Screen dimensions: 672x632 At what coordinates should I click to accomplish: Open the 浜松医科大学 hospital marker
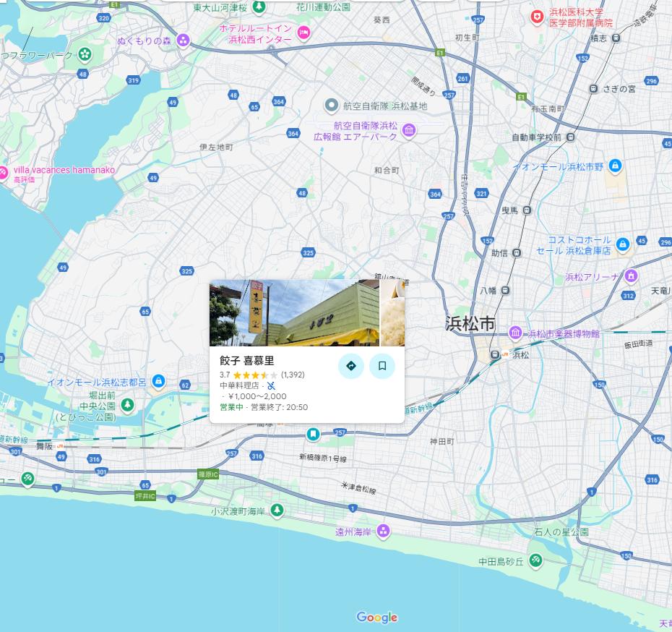(x=537, y=16)
